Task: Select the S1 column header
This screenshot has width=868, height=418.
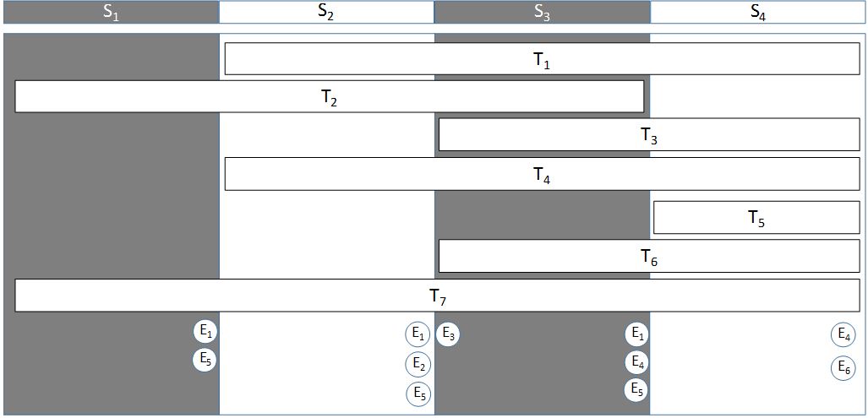Action: [110, 12]
